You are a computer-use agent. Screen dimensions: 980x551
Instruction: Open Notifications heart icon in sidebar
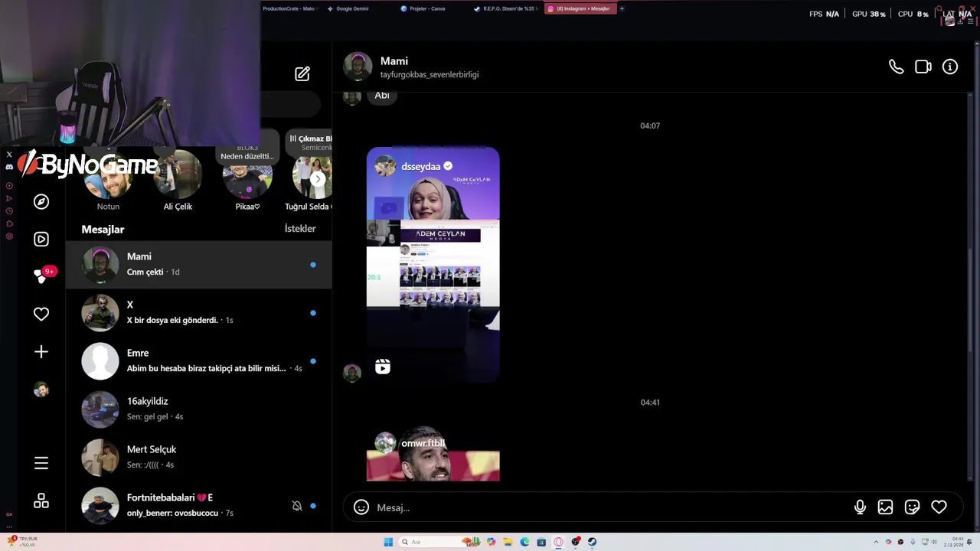[x=41, y=314]
